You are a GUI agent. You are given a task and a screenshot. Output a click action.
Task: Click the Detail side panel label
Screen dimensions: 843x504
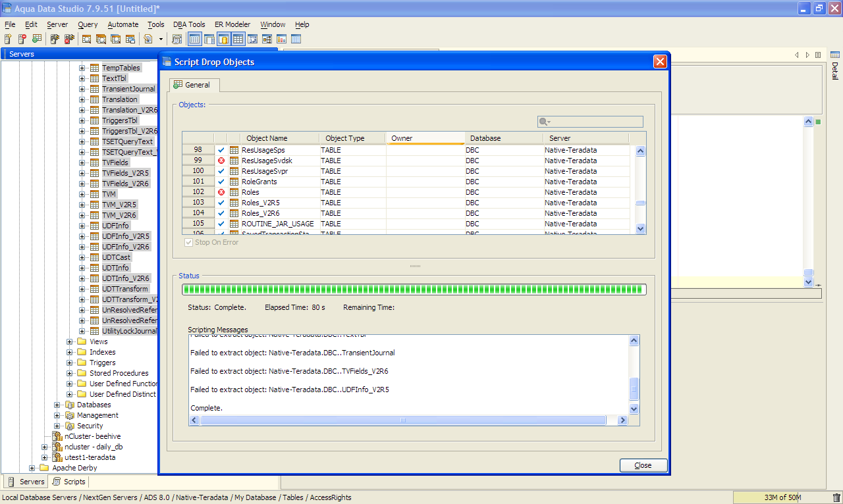tap(835, 70)
